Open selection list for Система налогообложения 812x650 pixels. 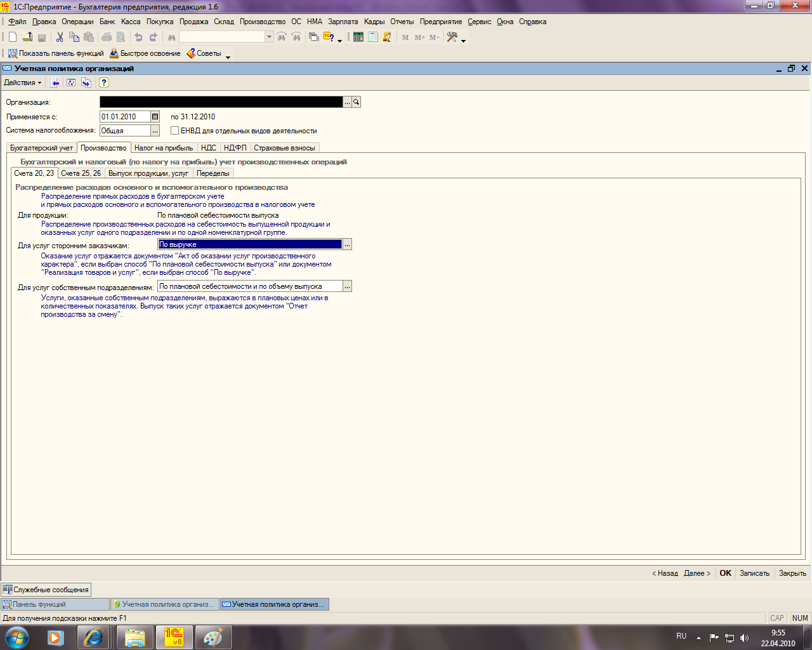pos(155,131)
